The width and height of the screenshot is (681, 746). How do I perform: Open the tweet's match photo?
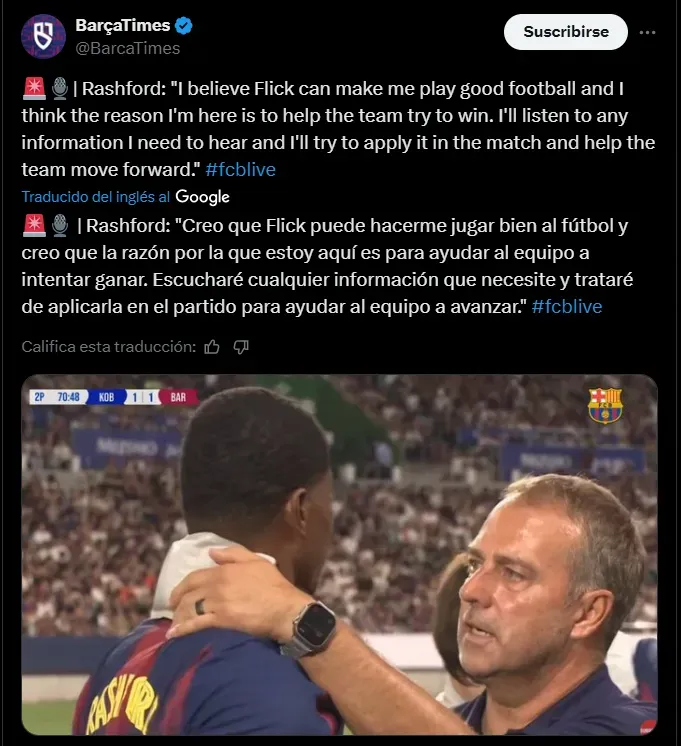(340, 555)
